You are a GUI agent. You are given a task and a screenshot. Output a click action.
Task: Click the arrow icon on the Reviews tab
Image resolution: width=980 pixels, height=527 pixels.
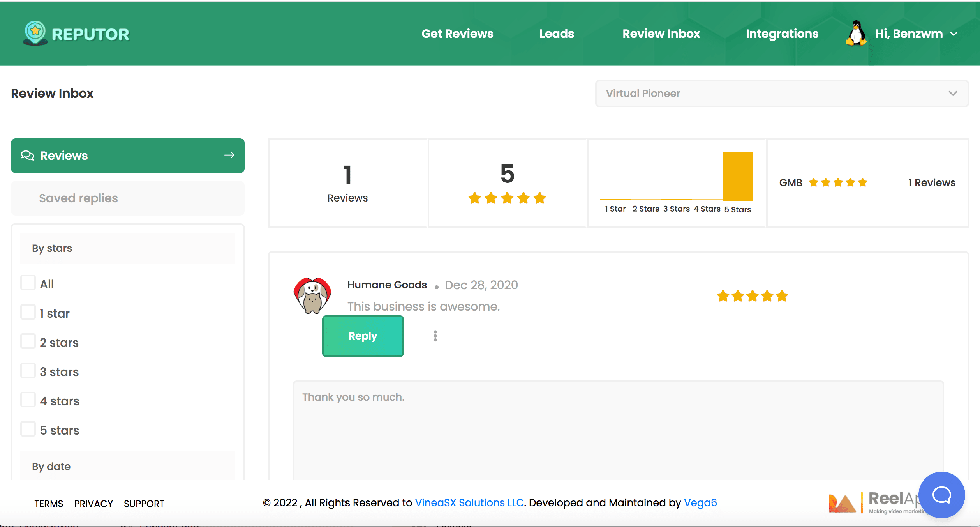[229, 155]
